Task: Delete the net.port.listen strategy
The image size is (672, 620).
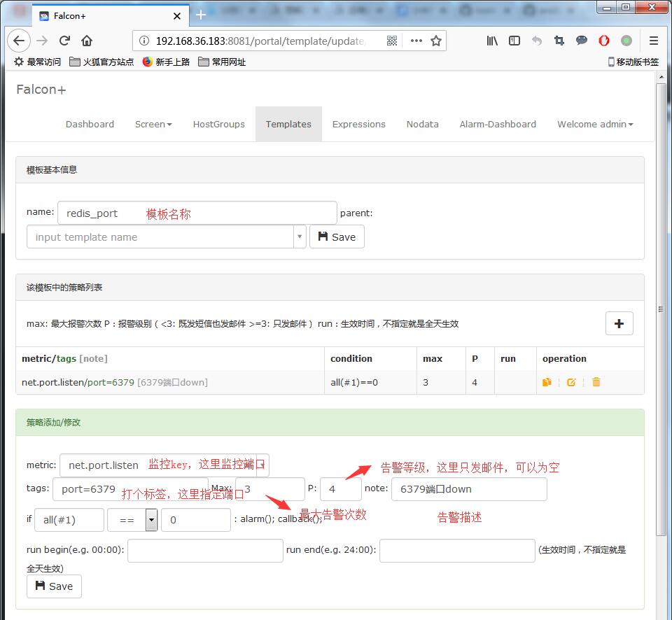Action: pyautogui.click(x=596, y=382)
